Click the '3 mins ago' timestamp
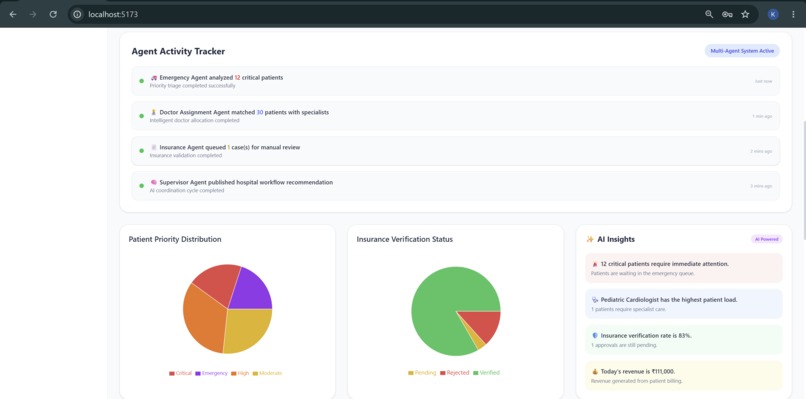 click(761, 186)
